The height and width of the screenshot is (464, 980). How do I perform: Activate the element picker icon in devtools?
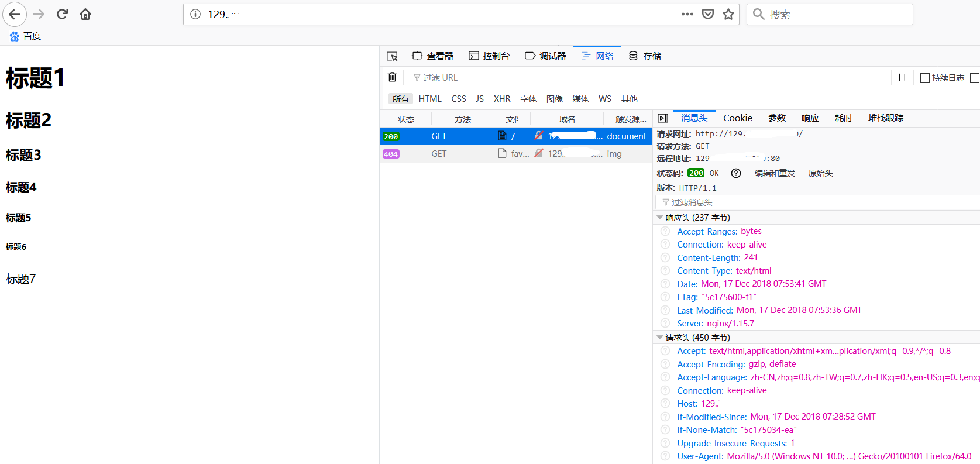tap(392, 56)
